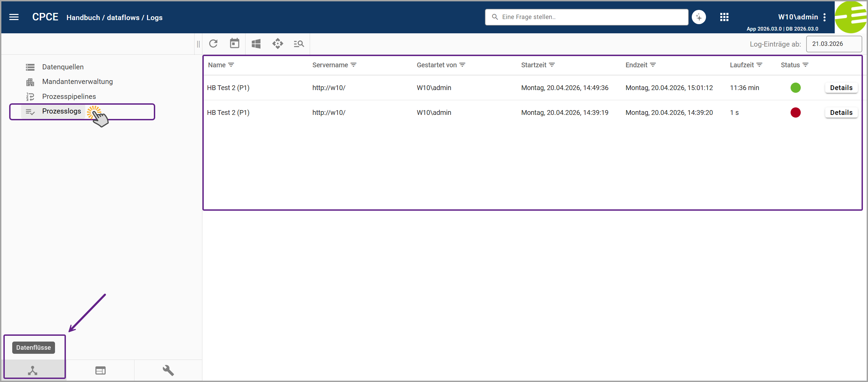The image size is (868, 382).
Task: Click the AI sparkle assistant button
Action: 699,17
